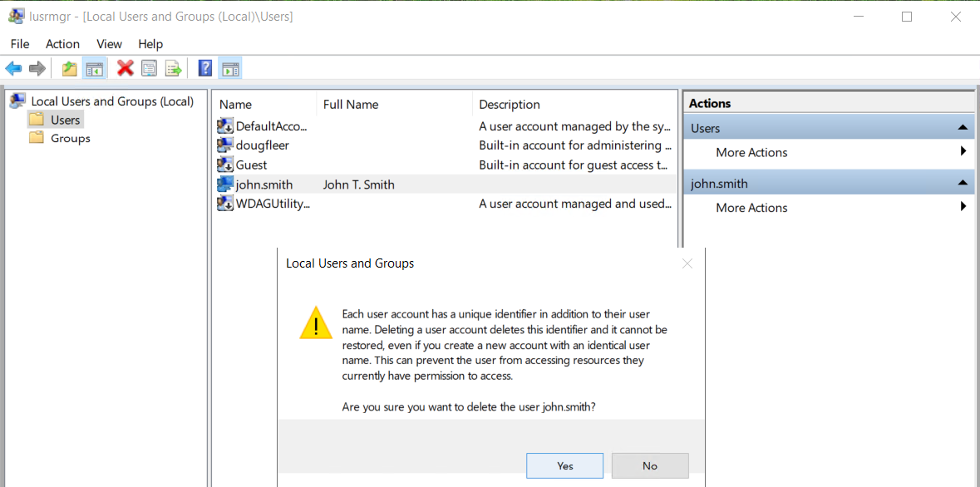
Task: Click the WDAGUtility user icon
Action: pyautogui.click(x=225, y=204)
